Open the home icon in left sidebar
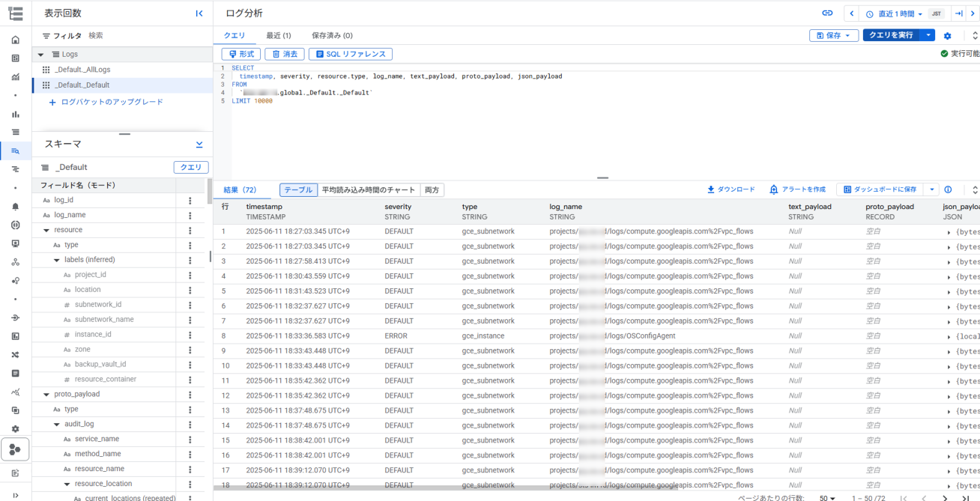Viewport: 980px width, 501px height. tap(15, 40)
